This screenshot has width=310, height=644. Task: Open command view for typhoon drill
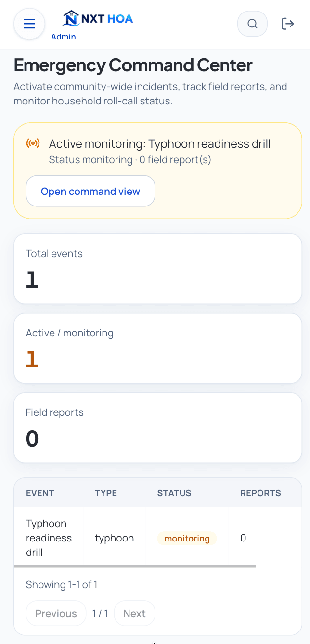90,191
